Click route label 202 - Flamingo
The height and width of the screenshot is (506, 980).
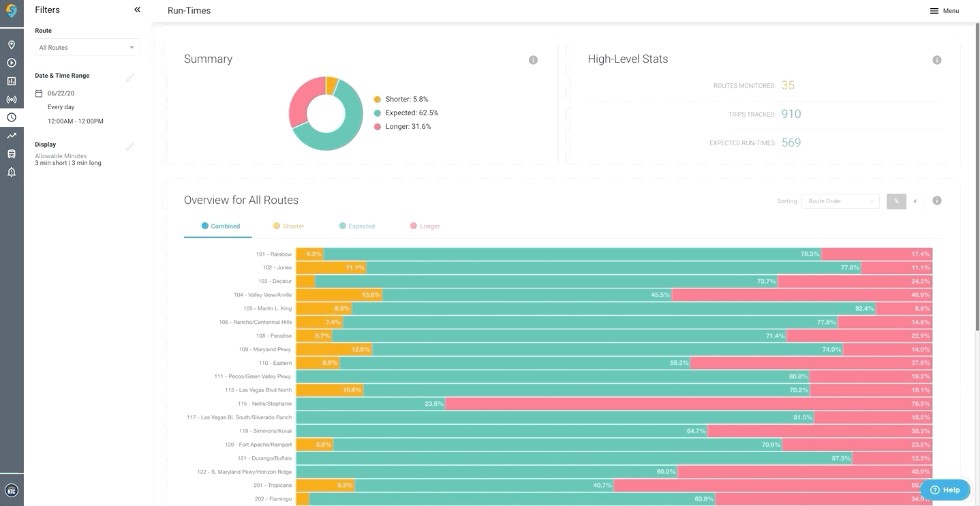click(273, 499)
